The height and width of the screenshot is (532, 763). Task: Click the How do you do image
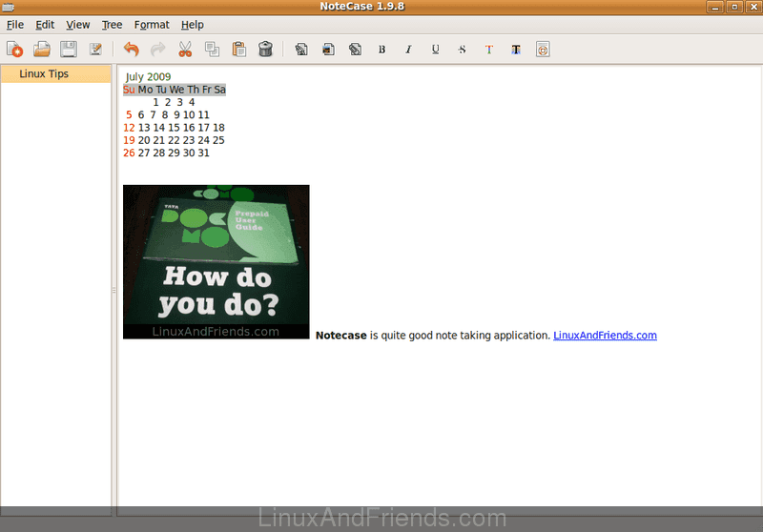(x=217, y=261)
